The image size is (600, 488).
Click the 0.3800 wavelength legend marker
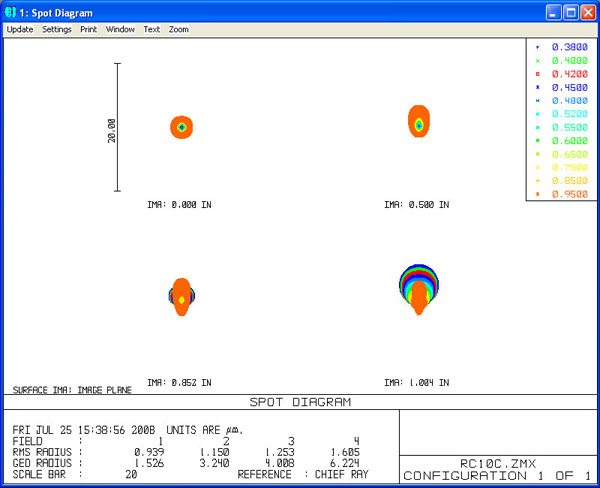[x=538, y=47]
